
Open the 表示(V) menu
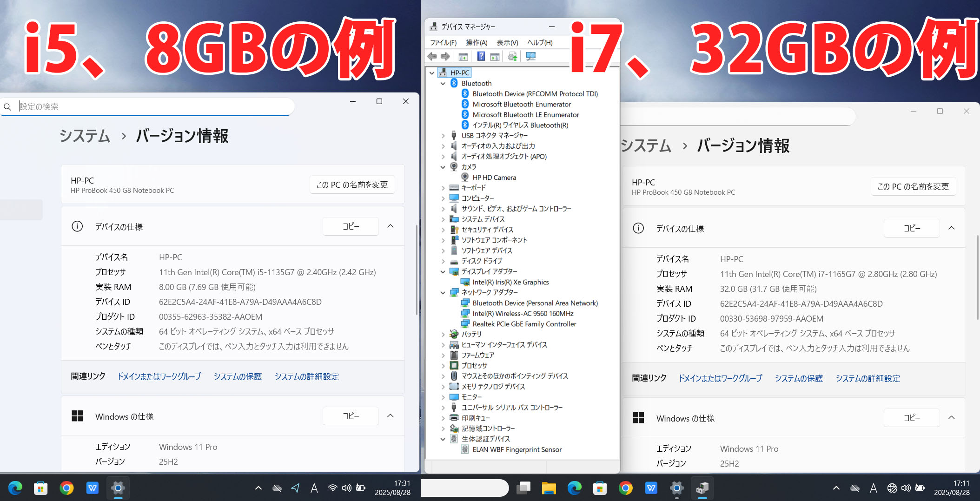507,43
